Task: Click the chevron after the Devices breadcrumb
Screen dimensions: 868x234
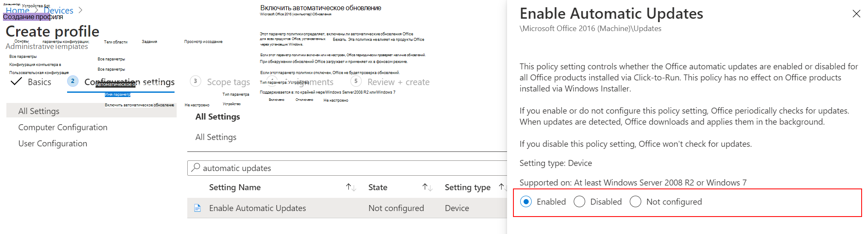Action: pos(80,10)
